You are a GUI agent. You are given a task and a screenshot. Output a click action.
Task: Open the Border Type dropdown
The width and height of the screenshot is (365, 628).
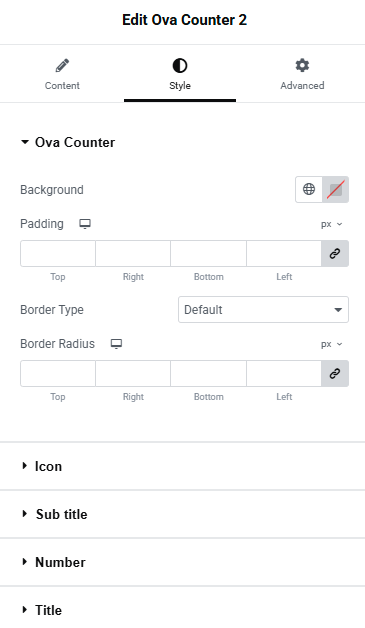tap(263, 310)
